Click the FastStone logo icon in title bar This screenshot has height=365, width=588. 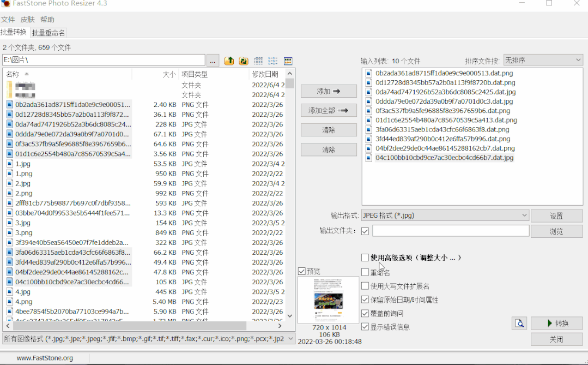pos(5,3)
